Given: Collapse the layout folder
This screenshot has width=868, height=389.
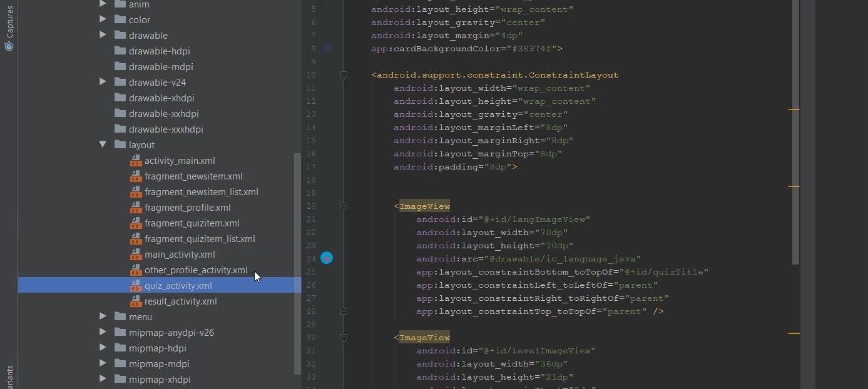Looking at the screenshot, I should (103, 145).
